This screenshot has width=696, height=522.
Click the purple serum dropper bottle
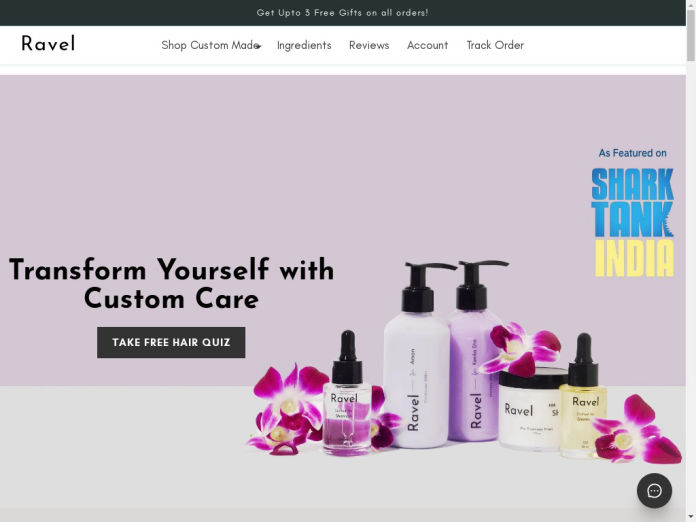347,394
